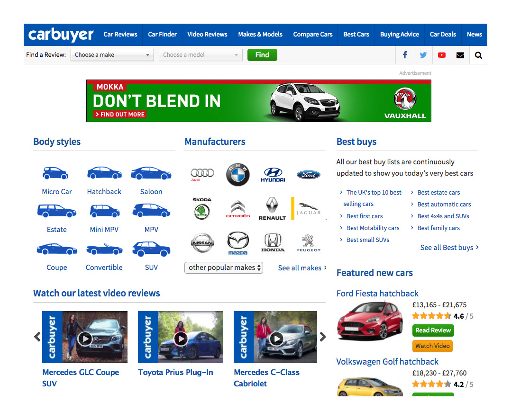Expand the other popular makes dropdown
The width and height of the screenshot is (511, 420).
pyautogui.click(x=224, y=268)
